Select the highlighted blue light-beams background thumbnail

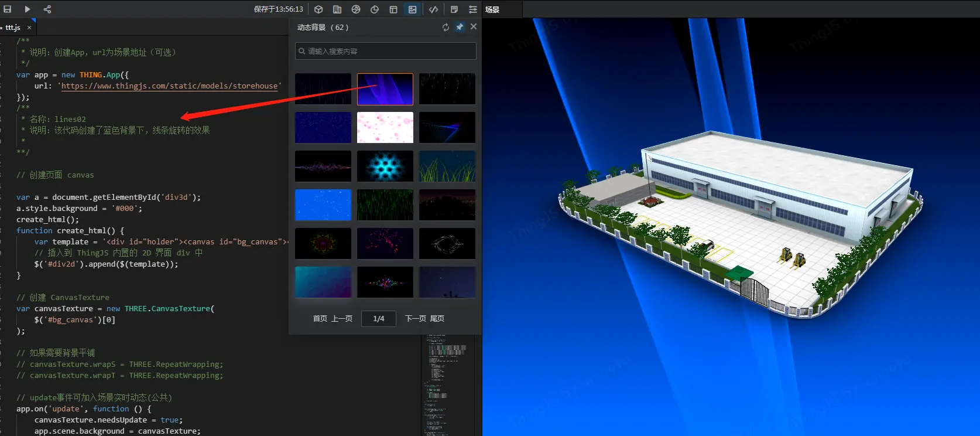[x=385, y=89]
